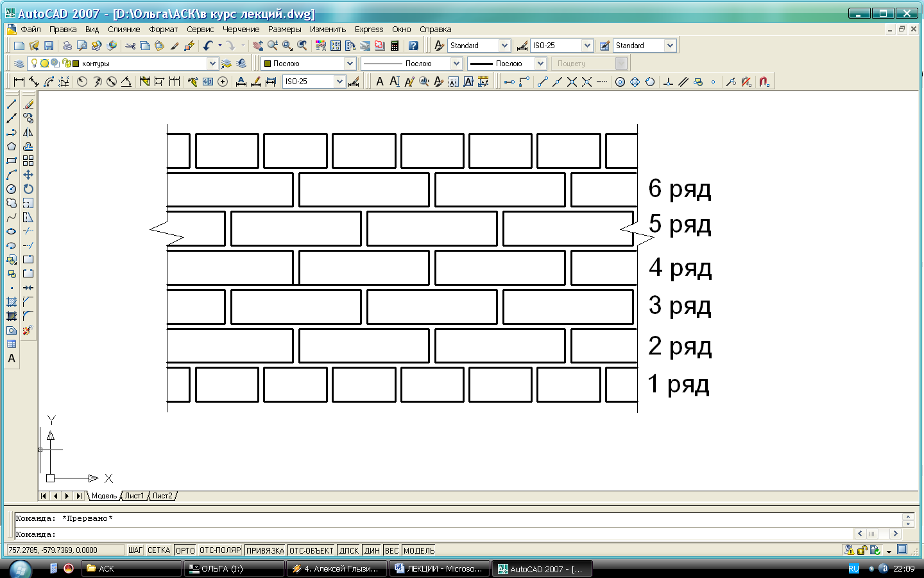924x578 pixels.
Task: Open the Layer Properties Manager icon
Action: [19, 64]
